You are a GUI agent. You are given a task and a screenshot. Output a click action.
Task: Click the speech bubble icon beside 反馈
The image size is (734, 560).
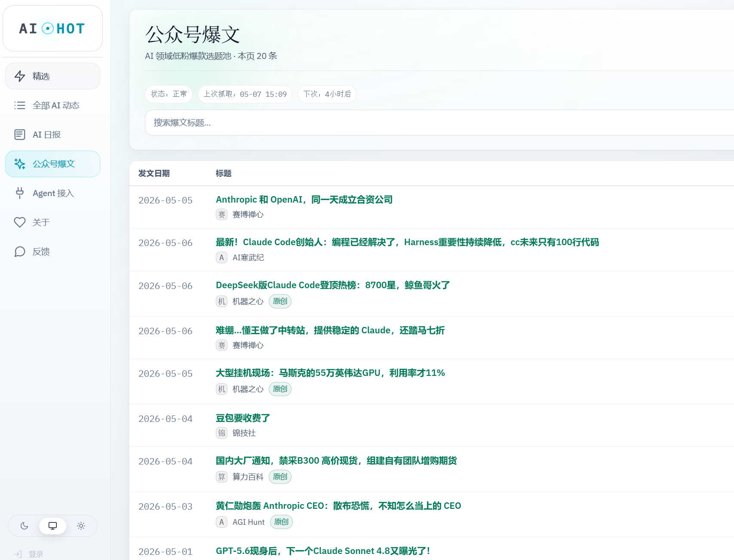tap(20, 252)
